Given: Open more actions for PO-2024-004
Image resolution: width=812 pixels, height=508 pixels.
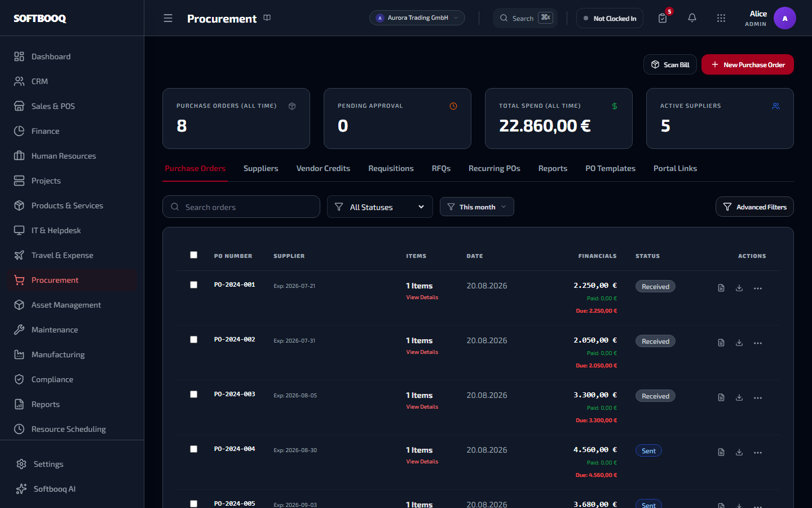Looking at the screenshot, I should tap(758, 452).
